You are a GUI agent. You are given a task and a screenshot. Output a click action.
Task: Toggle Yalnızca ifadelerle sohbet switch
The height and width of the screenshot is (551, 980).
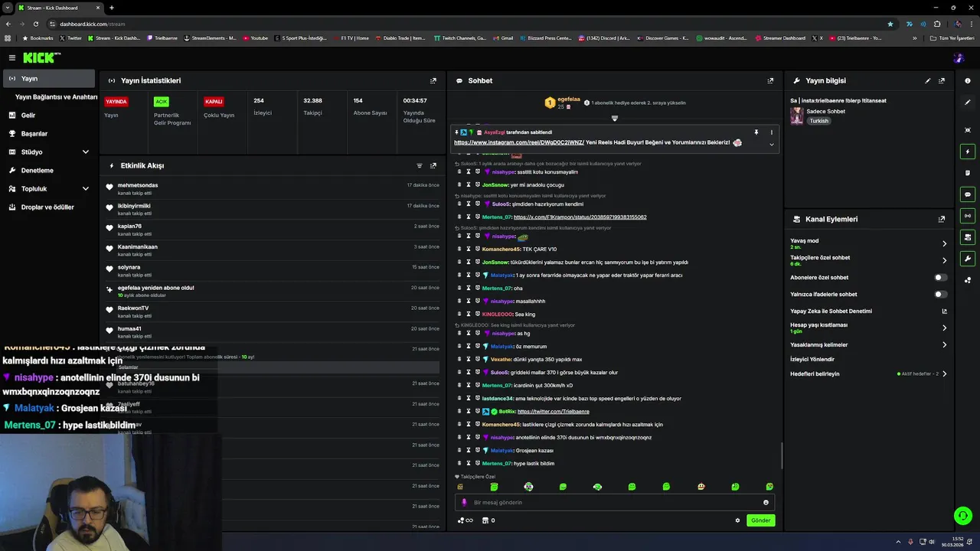click(941, 294)
